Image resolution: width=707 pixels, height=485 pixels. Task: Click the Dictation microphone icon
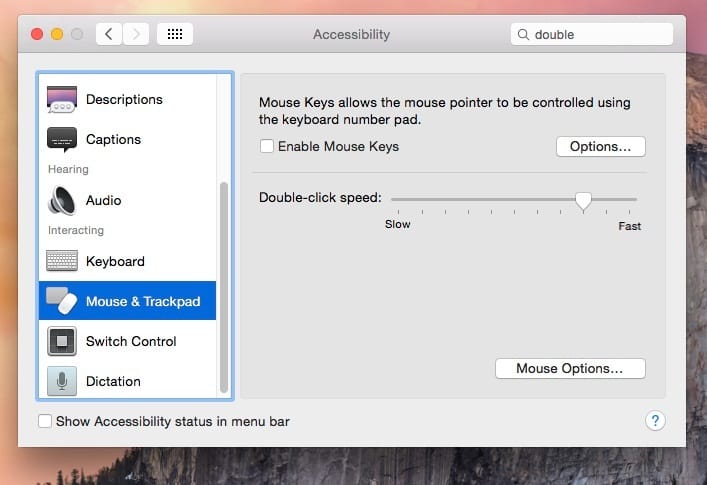click(x=62, y=381)
